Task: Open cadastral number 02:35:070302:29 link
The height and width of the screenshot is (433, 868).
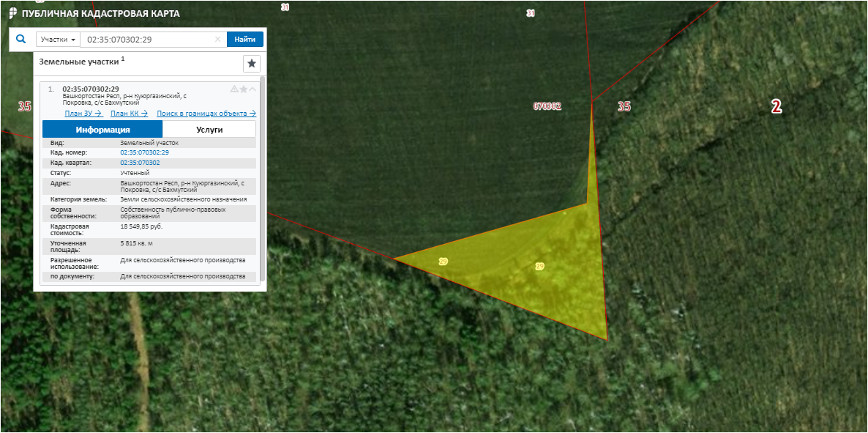Action: 144,152
